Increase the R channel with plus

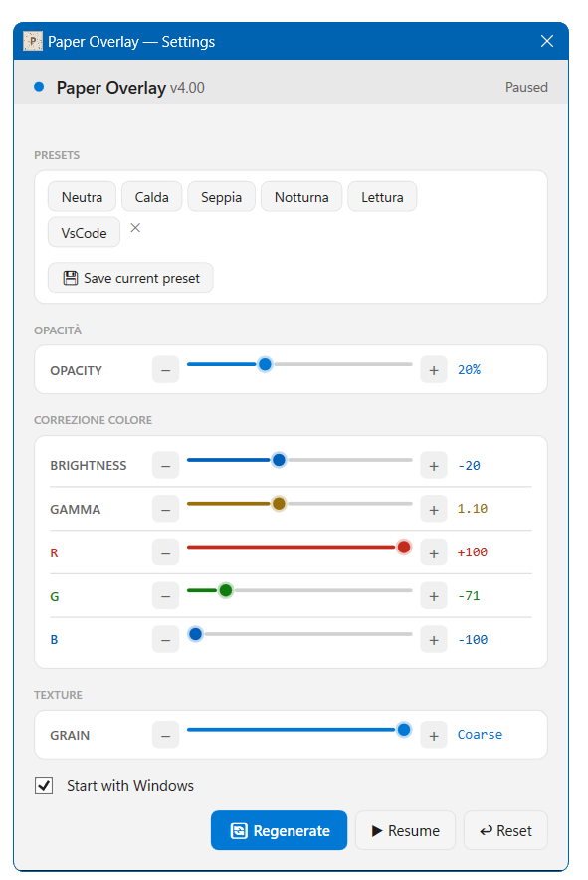434,552
